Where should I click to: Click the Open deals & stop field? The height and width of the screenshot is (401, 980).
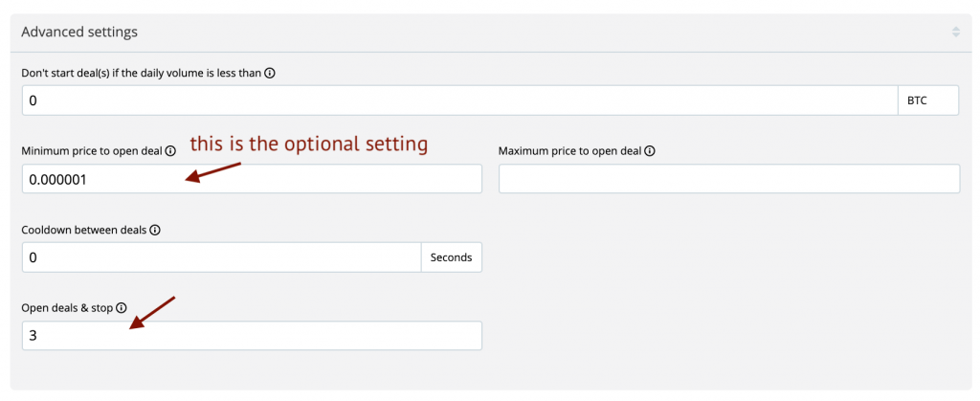252,336
